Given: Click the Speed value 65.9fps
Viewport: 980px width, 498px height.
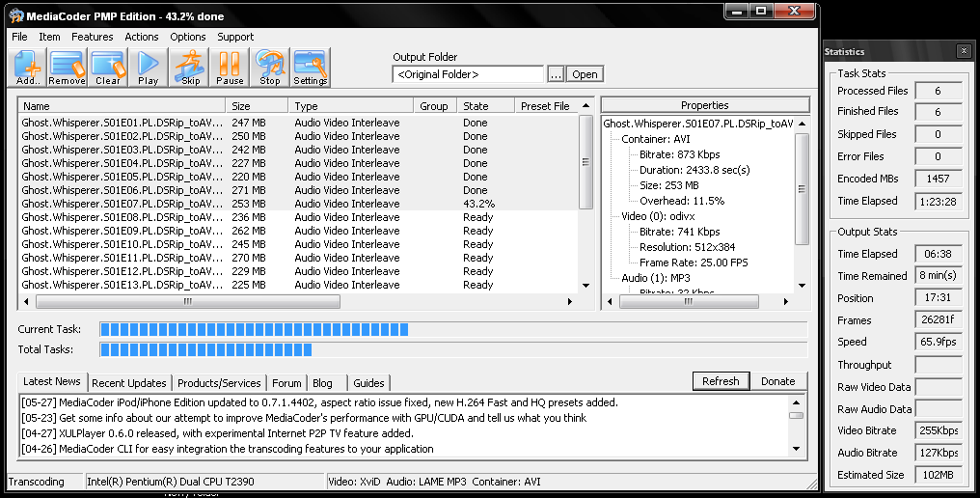Looking at the screenshot, I should pos(939,342).
